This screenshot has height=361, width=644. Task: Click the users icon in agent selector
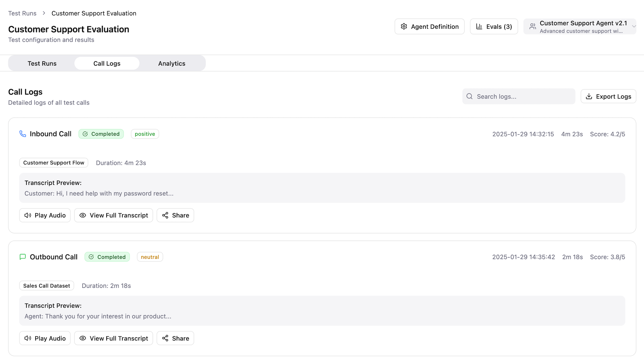[533, 27]
